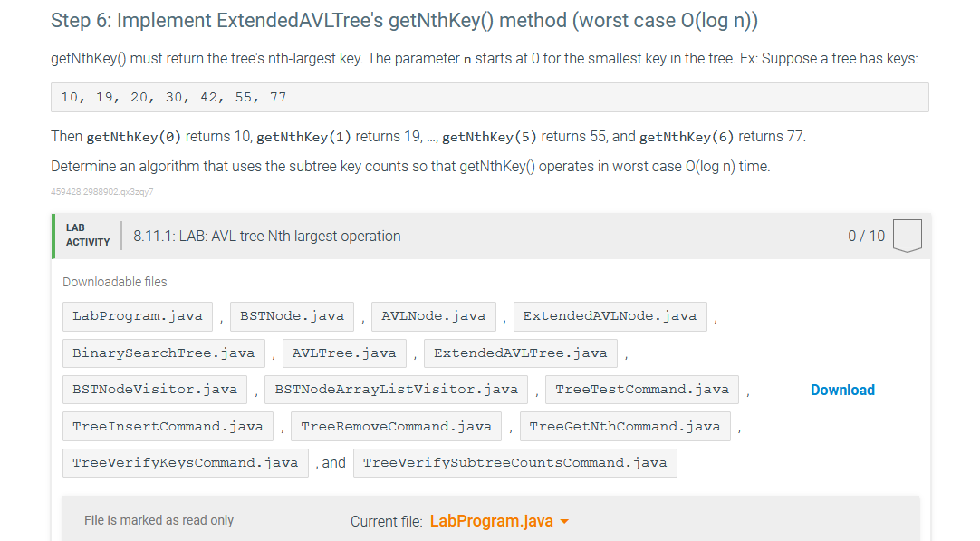Viewport: 980px width, 541px height.
Task: Click the TreeVerifyKeysCommand.java file chip
Action: click(x=185, y=462)
